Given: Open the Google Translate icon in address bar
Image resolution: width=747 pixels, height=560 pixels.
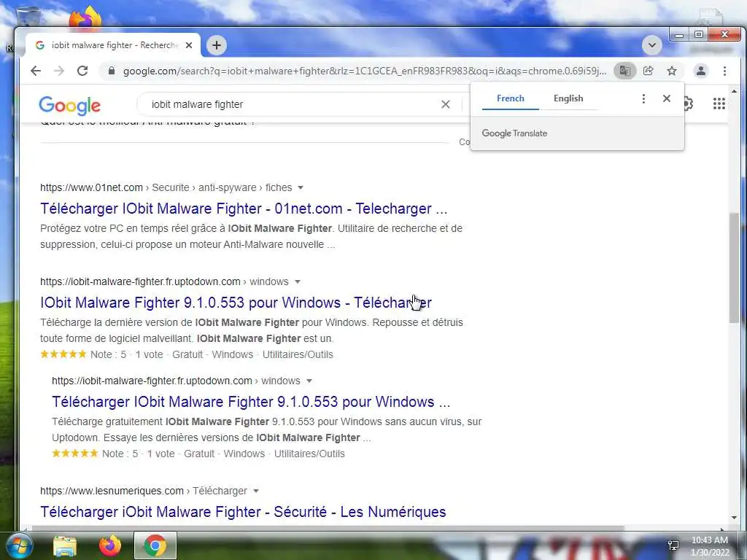Looking at the screenshot, I should tap(624, 71).
